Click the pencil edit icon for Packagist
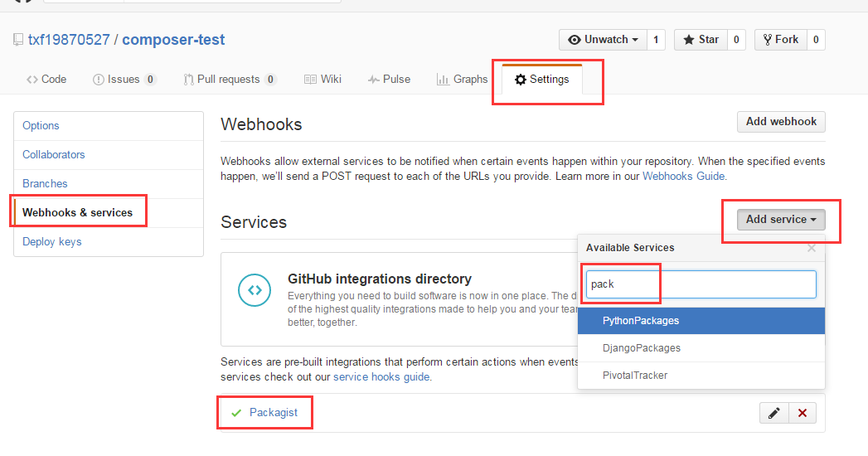 pos(773,413)
